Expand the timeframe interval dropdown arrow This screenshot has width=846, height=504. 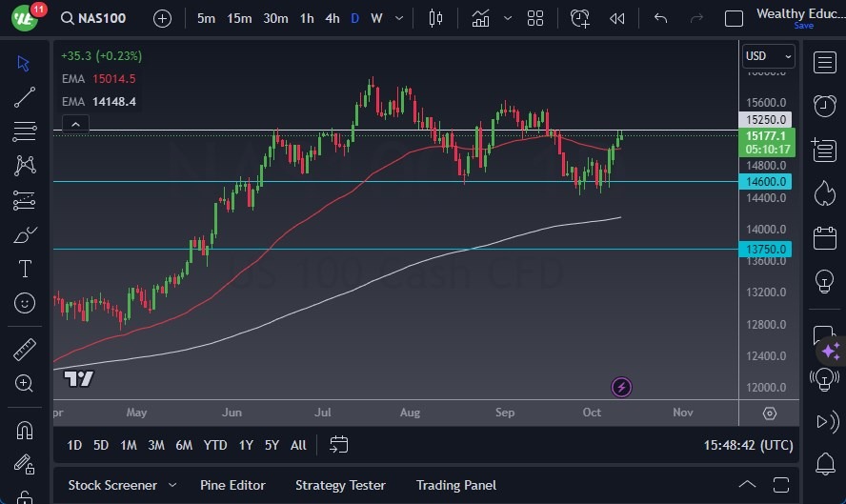400,18
